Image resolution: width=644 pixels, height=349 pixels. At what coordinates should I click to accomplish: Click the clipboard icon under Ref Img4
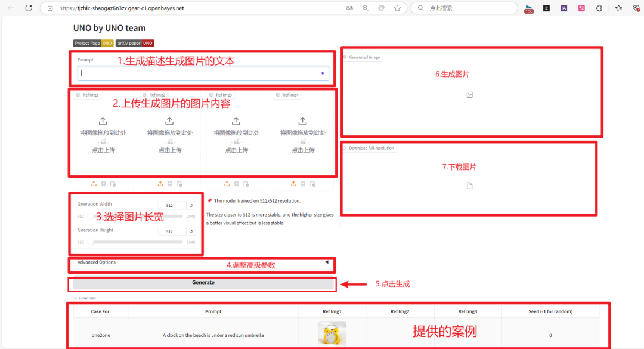click(x=312, y=184)
